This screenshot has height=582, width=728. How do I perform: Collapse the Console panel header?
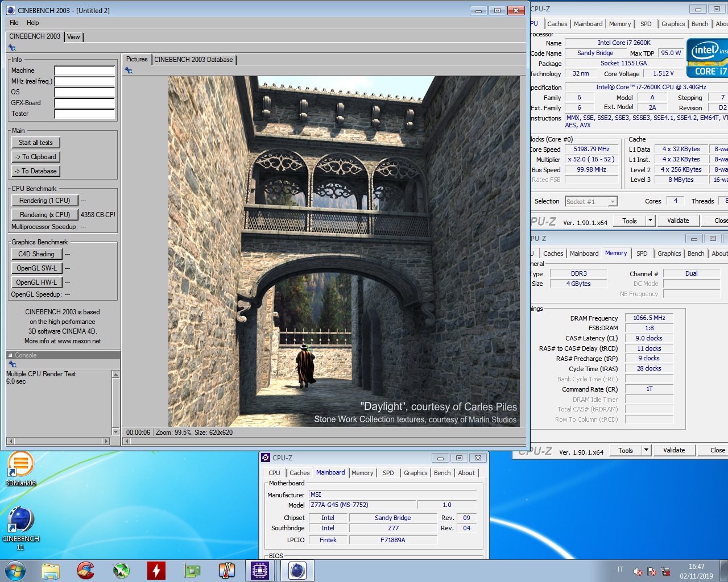click(10, 355)
